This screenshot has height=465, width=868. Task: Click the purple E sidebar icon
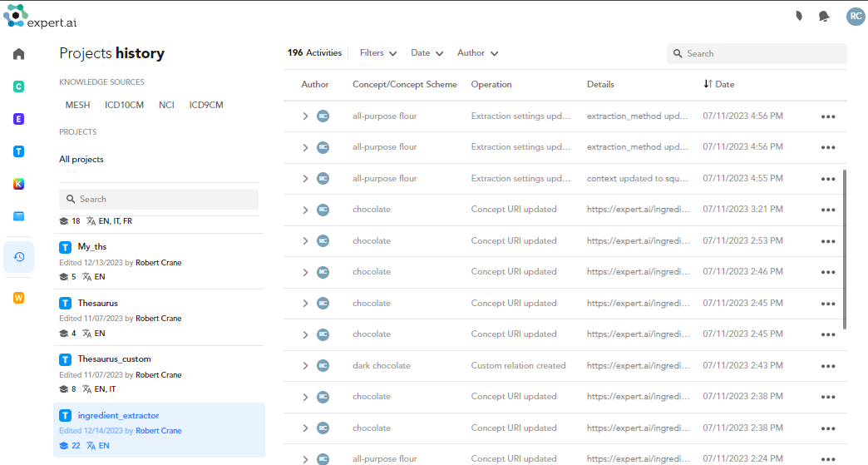point(18,119)
